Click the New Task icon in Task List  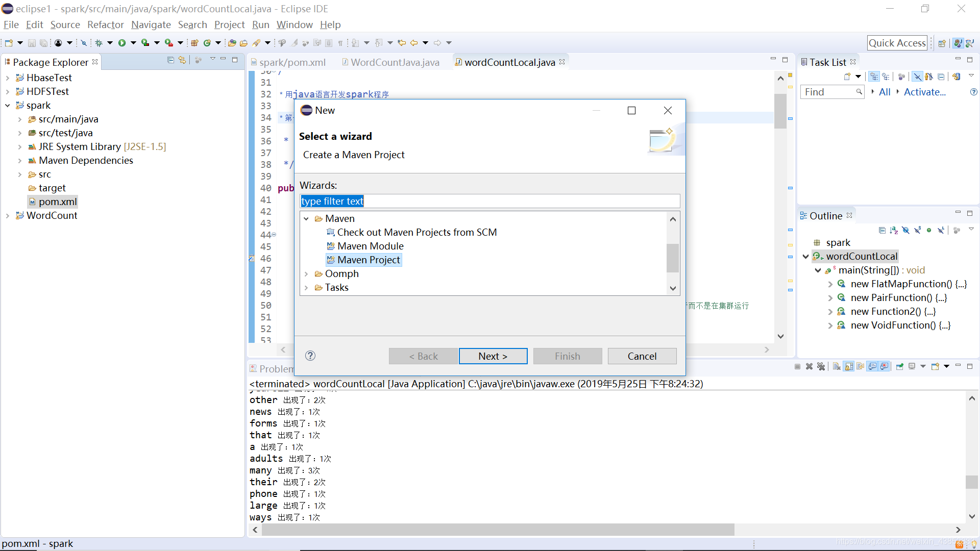coord(847,77)
